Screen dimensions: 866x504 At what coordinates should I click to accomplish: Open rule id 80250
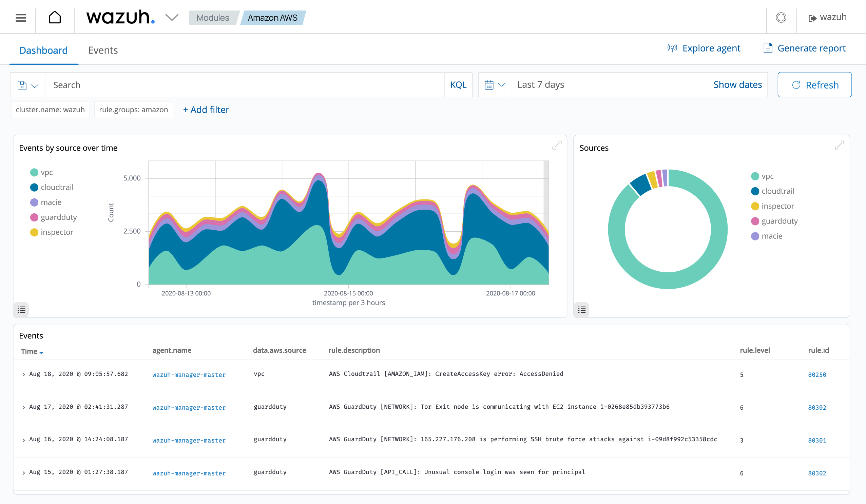pos(817,375)
